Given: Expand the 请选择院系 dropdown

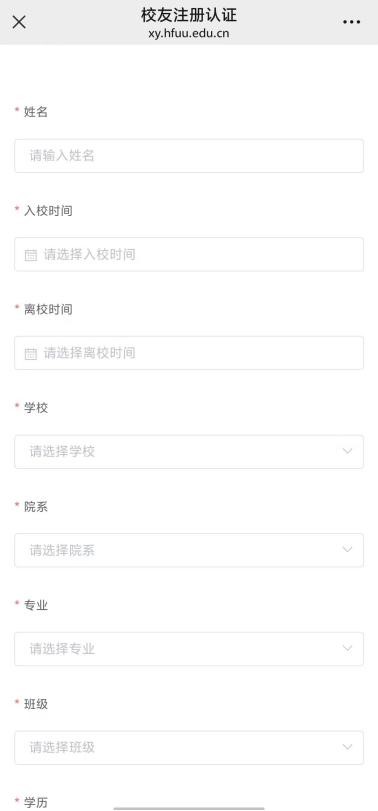Looking at the screenshot, I should (189, 550).
